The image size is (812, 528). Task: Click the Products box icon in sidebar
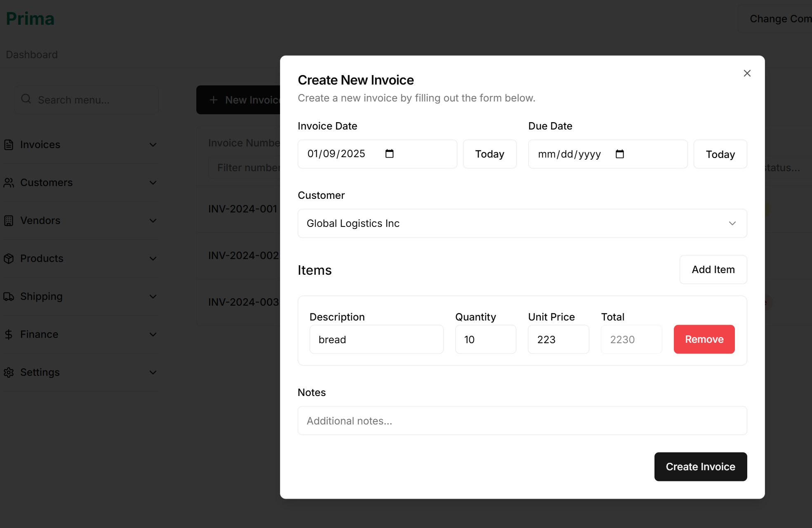[9, 259]
